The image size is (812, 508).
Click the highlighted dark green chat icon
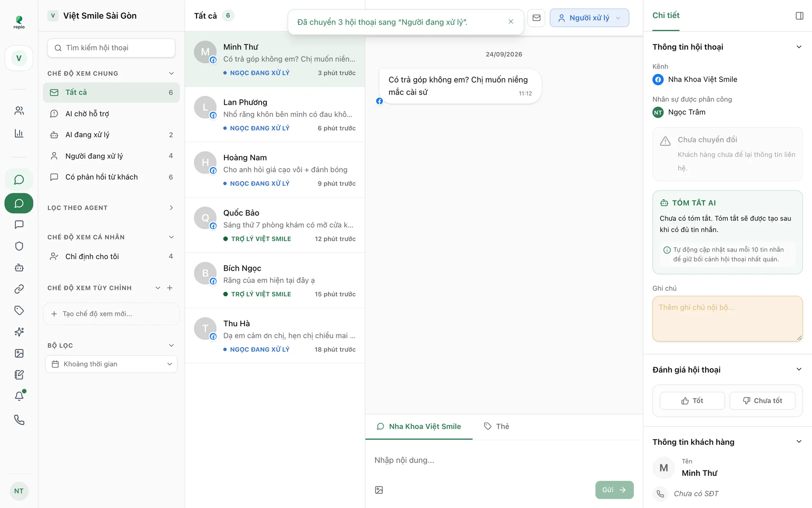point(19,203)
